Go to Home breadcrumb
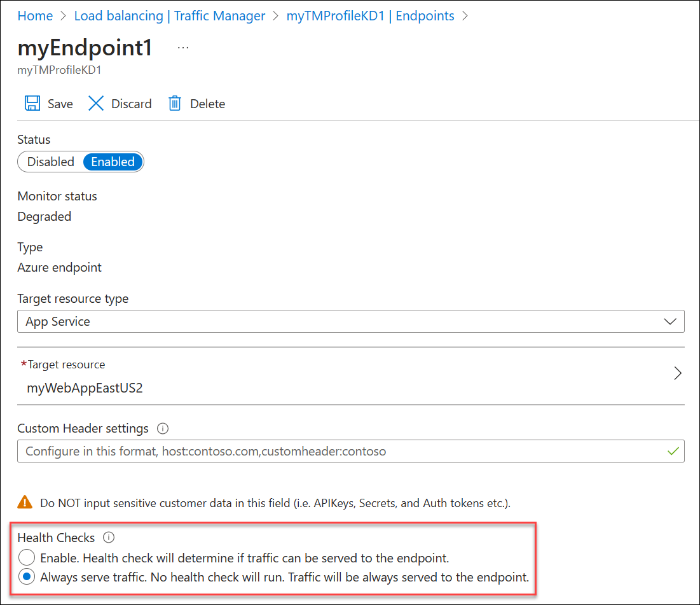Image resolution: width=700 pixels, height=605 pixels. [x=35, y=16]
